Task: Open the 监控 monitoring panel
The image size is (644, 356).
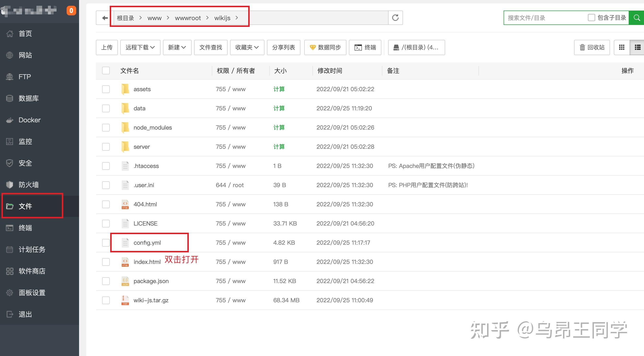Action: click(x=9, y=142)
